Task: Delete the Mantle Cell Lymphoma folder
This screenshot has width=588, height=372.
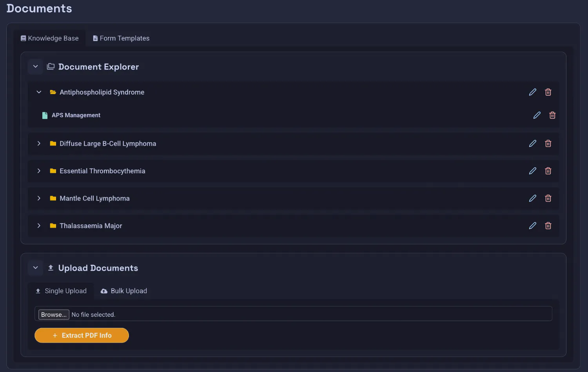Action: click(x=548, y=198)
